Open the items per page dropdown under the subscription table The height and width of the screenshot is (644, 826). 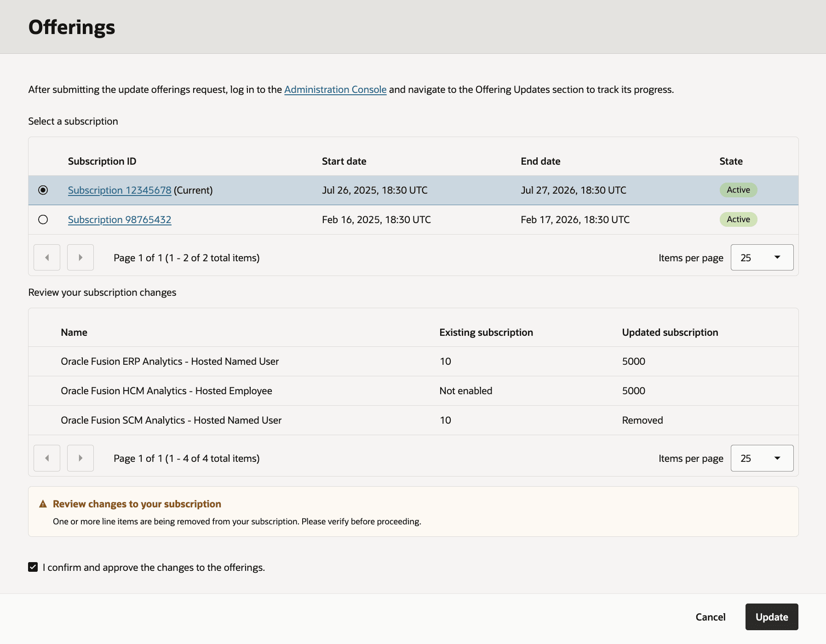pos(762,257)
